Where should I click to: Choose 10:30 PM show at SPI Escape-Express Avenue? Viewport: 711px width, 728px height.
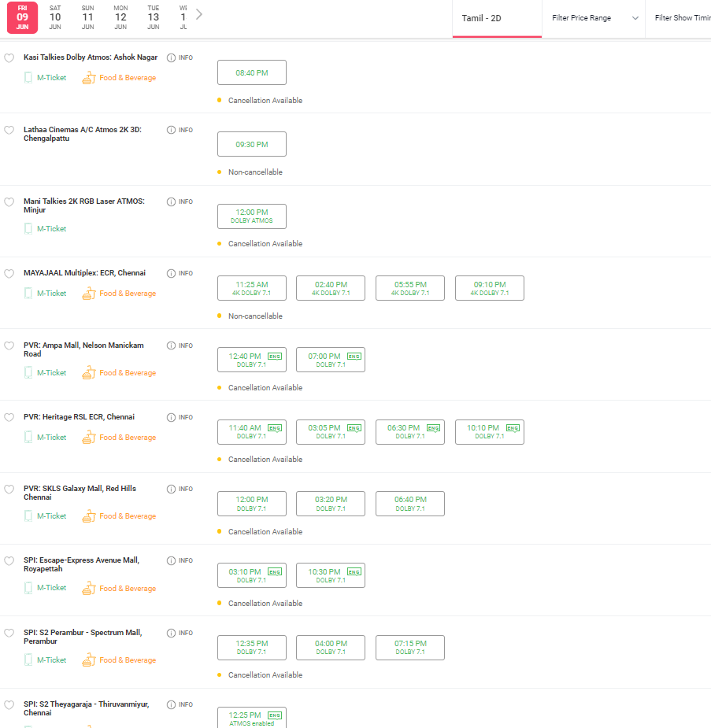[x=331, y=576]
